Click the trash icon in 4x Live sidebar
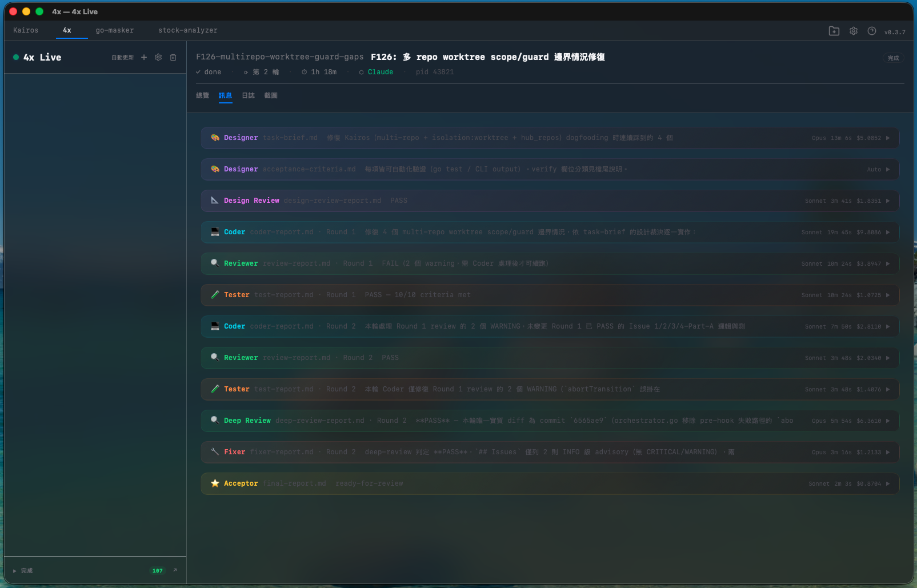The image size is (917, 588). [173, 57]
